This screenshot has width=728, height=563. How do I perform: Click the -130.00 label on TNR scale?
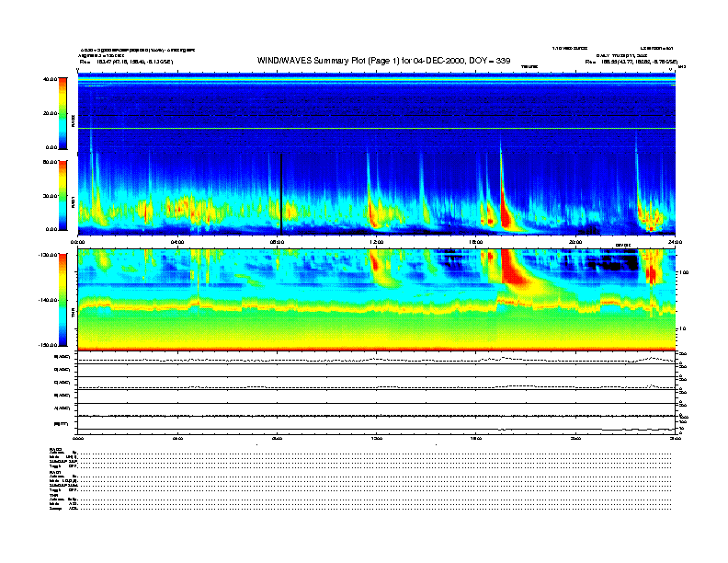(48, 255)
